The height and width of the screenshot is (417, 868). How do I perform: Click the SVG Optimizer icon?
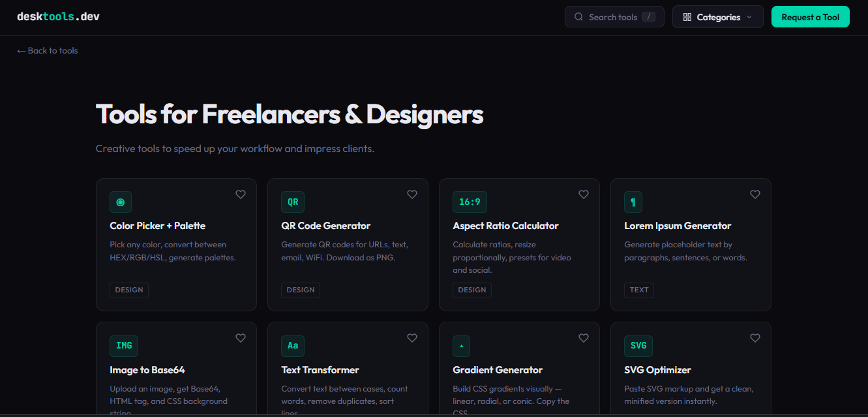pyautogui.click(x=638, y=346)
